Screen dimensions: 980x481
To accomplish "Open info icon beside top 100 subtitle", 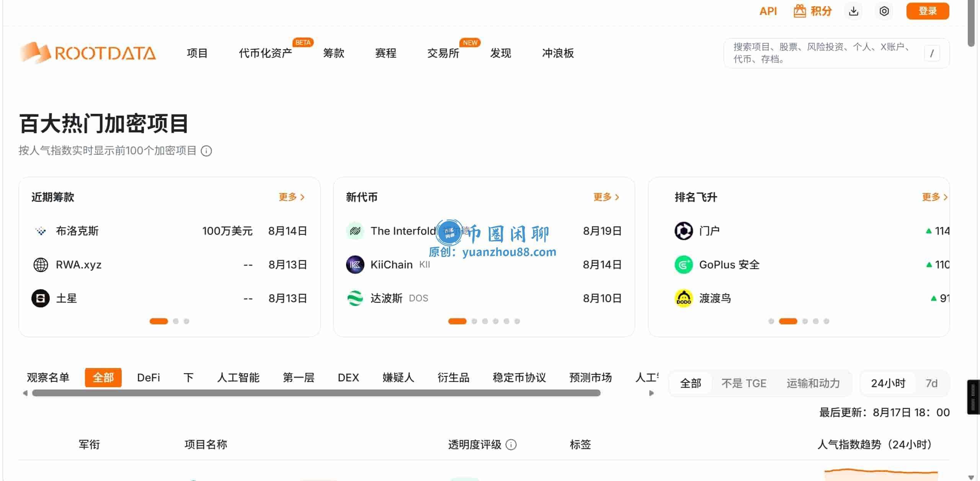I will (206, 151).
